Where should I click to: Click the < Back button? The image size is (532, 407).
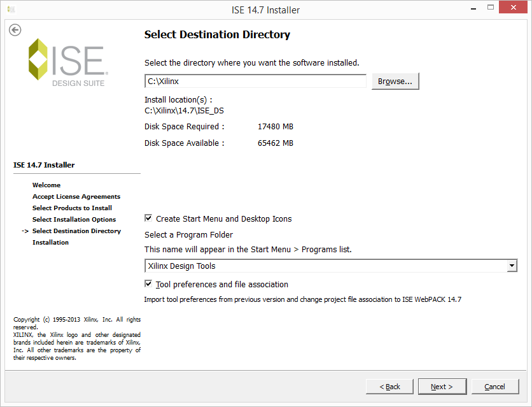click(389, 387)
